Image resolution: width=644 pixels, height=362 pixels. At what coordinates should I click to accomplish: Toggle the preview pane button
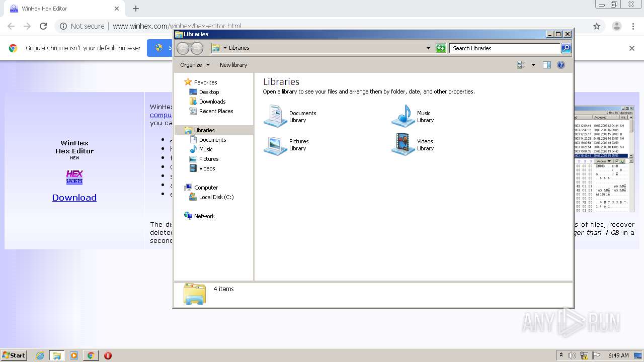pyautogui.click(x=547, y=65)
